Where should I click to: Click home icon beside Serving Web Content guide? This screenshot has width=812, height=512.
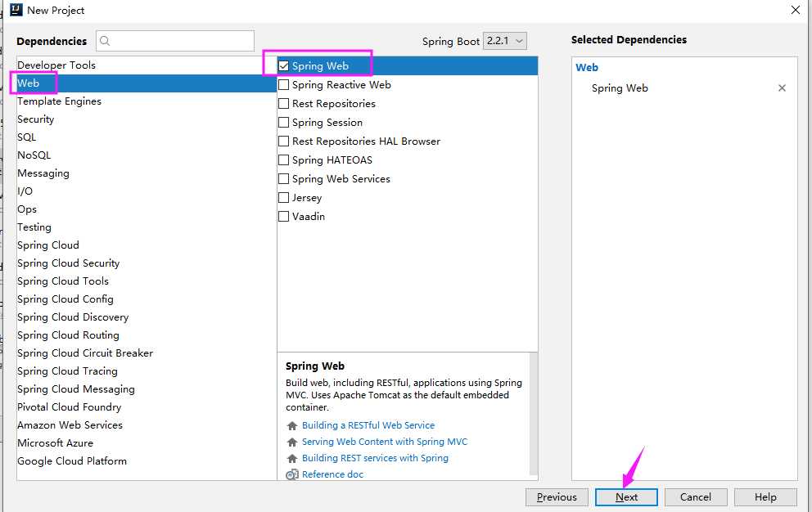click(292, 442)
